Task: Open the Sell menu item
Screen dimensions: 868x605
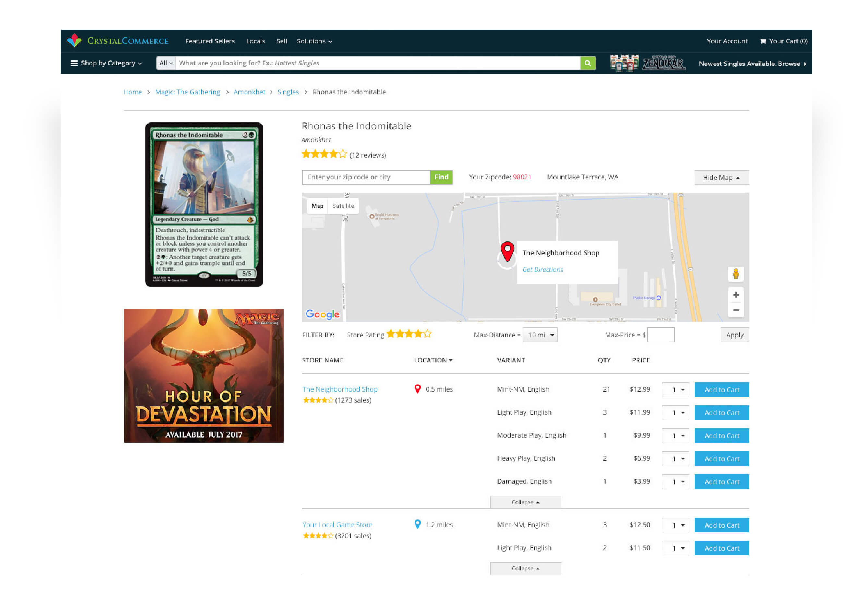Action: tap(282, 41)
